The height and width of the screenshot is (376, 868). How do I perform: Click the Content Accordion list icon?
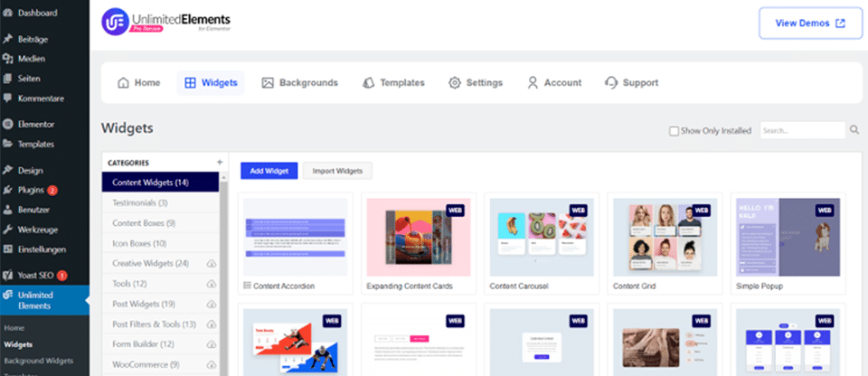pos(247,286)
